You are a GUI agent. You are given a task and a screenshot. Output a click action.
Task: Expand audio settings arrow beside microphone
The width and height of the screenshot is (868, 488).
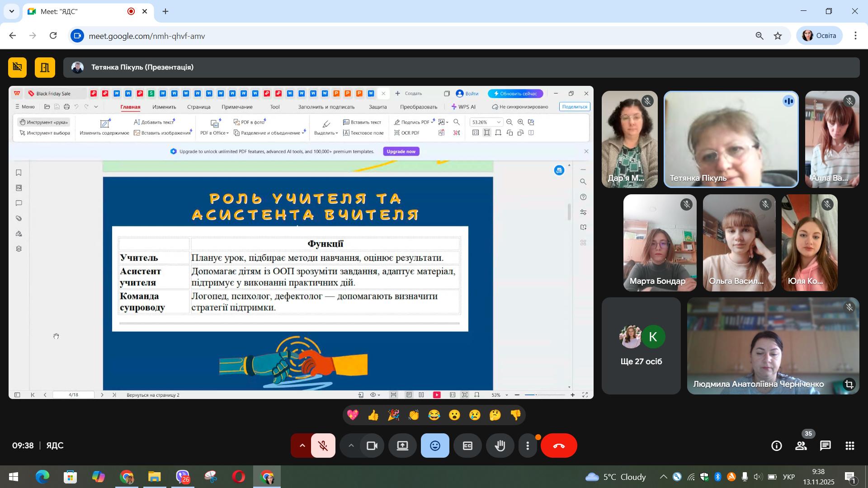tap(302, 446)
